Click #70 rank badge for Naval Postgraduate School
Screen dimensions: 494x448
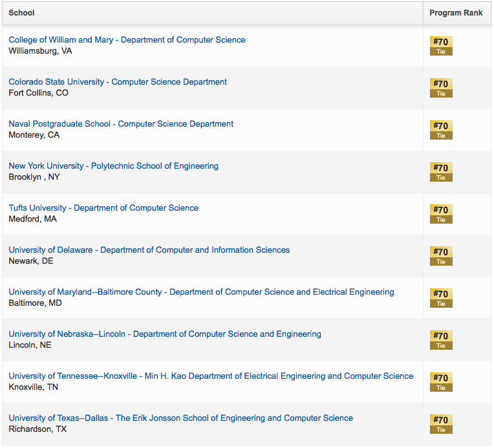tap(441, 130)
